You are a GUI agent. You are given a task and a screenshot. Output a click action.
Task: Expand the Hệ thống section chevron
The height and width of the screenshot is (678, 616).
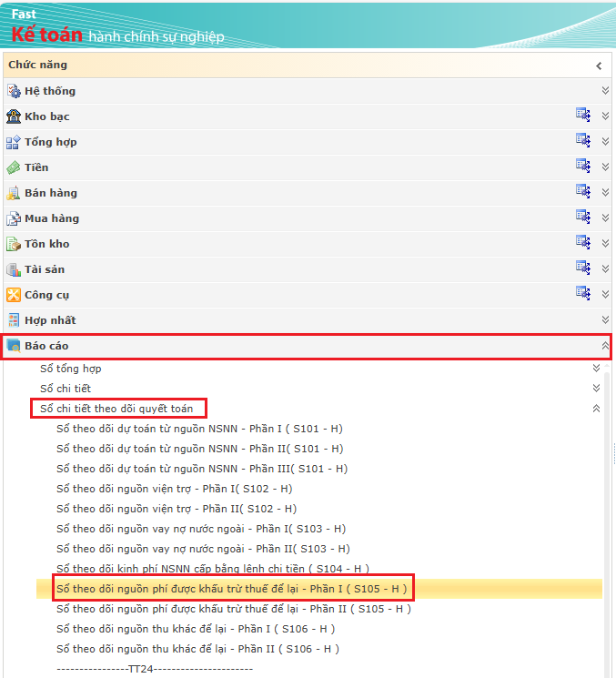coord(605,90)
